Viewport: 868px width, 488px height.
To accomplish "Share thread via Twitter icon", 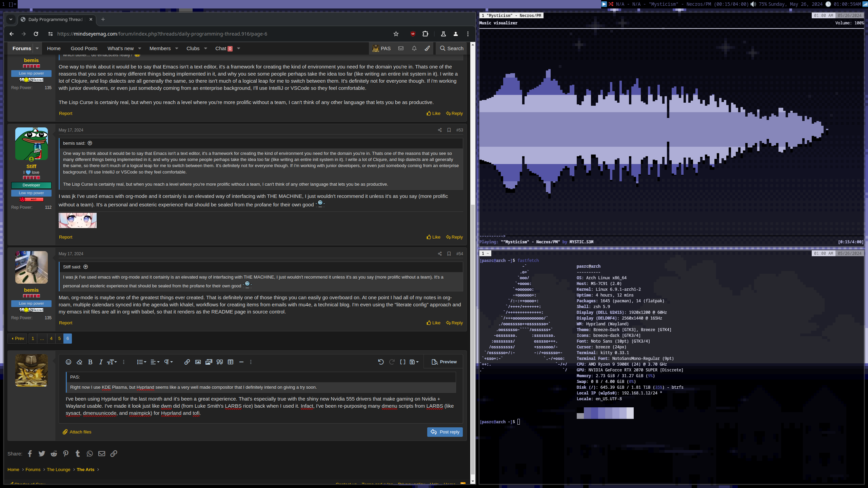I will coord(42,454).
